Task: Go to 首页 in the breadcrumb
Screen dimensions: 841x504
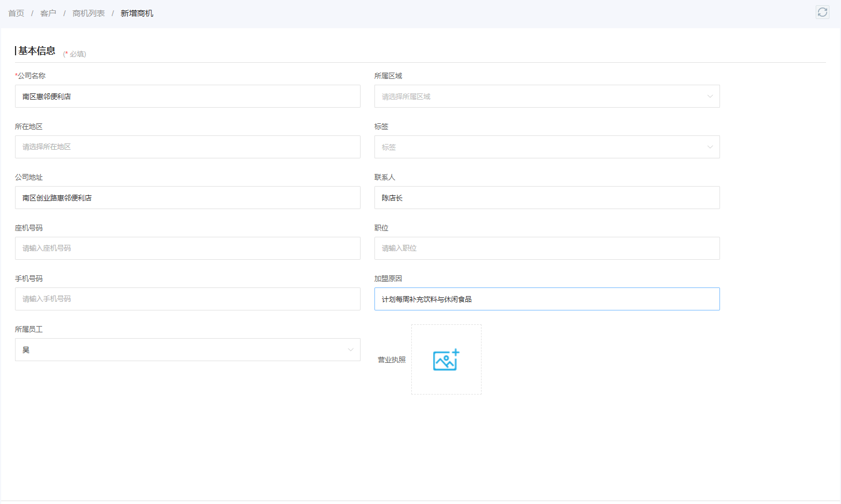Action: pos(16,13)
